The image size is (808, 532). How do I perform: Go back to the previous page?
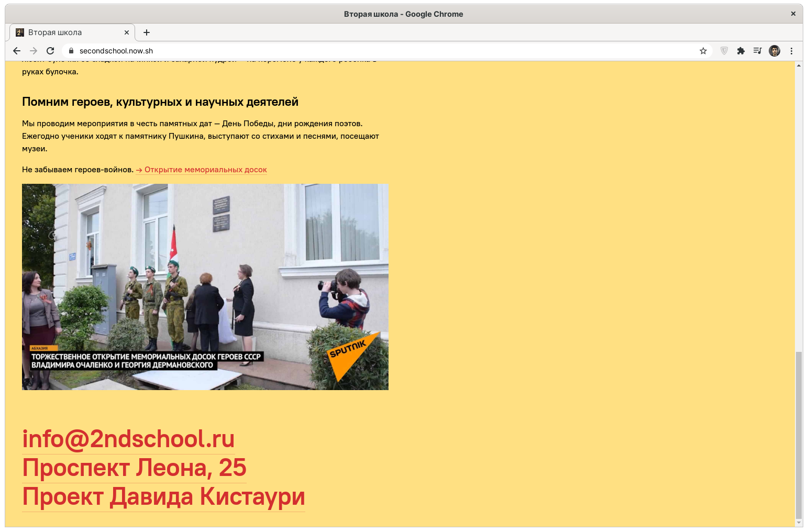pyautogui.click(x=17, y=51)
